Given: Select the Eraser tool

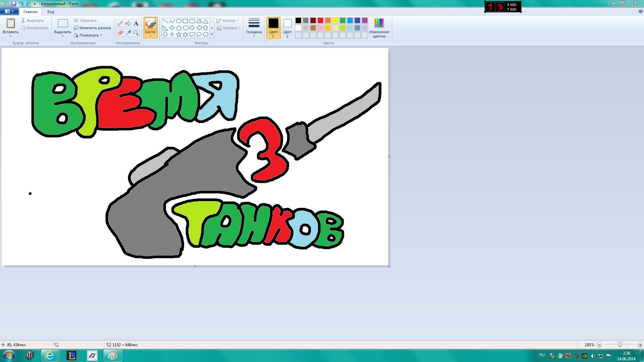Looking at the screenshot, I should 120,33.
